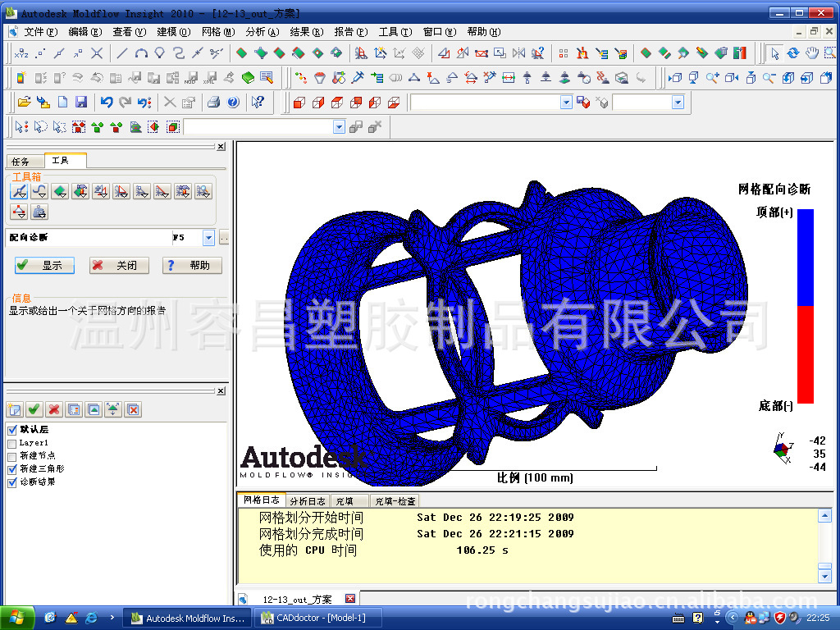Click the floppy disk Save icon
Viewport: 840px width, 630px height.
coord(81,102)
